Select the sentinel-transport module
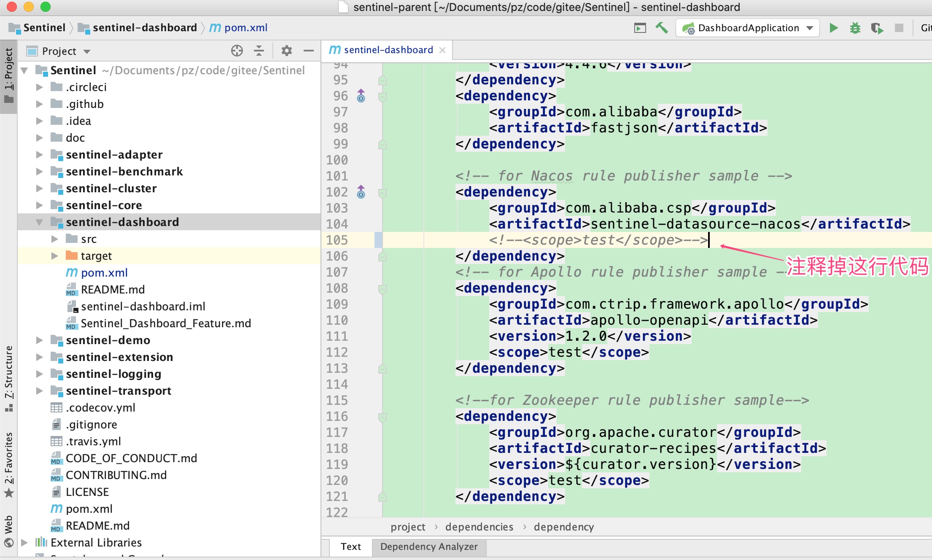The height and width of the screenshot is (560, 932). (x=119, y=391)
